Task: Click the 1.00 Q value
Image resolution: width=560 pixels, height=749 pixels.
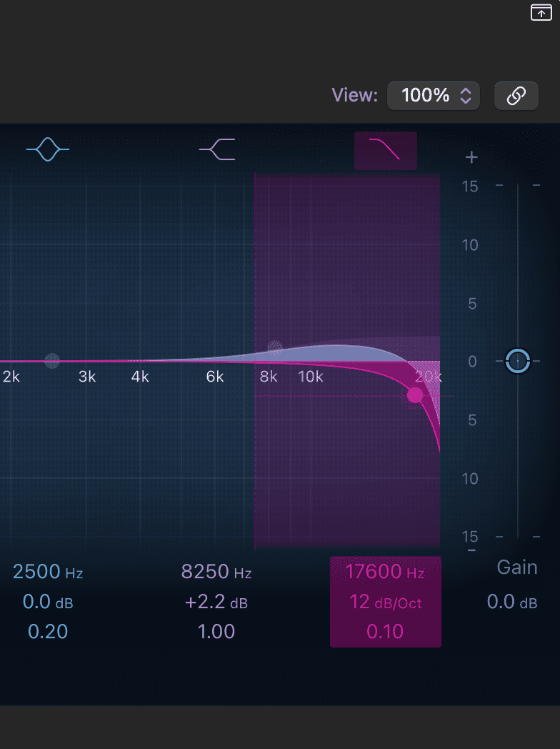Action: [x=216, y=632]
